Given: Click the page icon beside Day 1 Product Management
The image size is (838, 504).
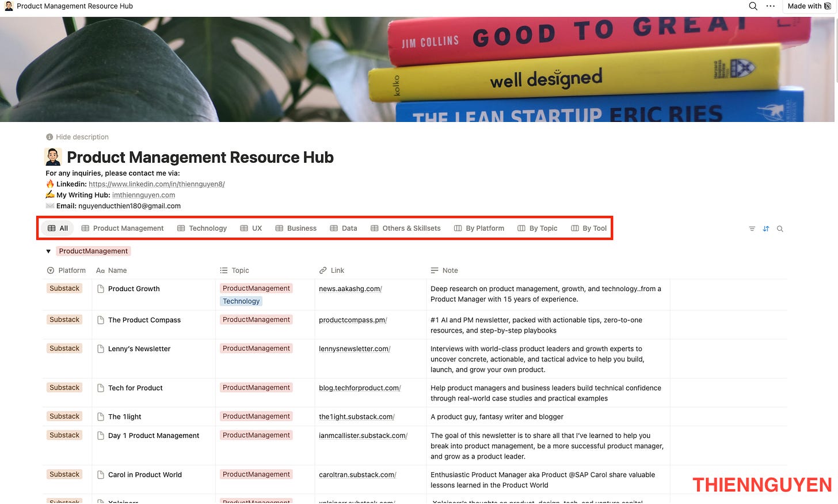Looking at the screenshot, I should point(101,436).
